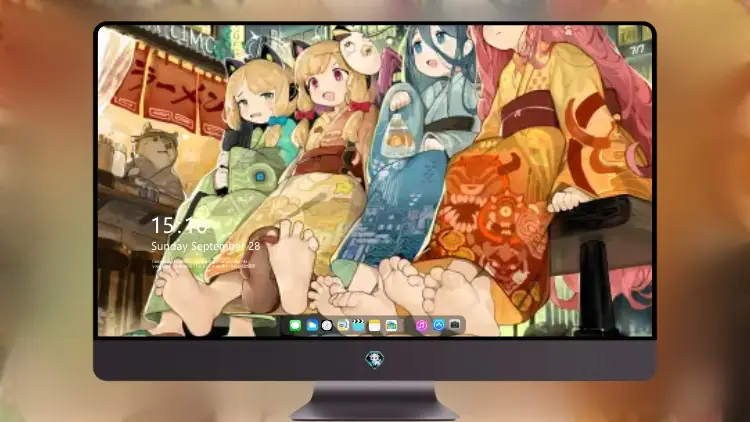
Task: Open the Weather app in dock
Action: (x=311, y=326)
